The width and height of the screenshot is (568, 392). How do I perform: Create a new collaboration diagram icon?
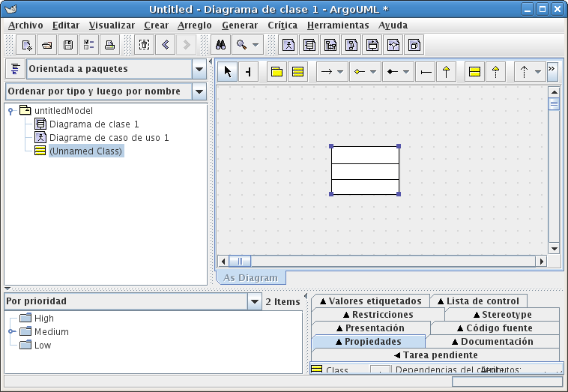point(351,45)
